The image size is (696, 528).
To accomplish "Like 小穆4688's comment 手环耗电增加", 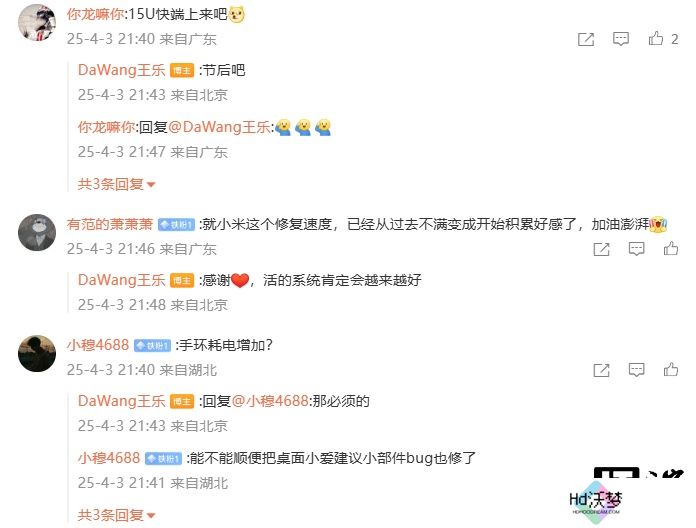I will [671, 370].
